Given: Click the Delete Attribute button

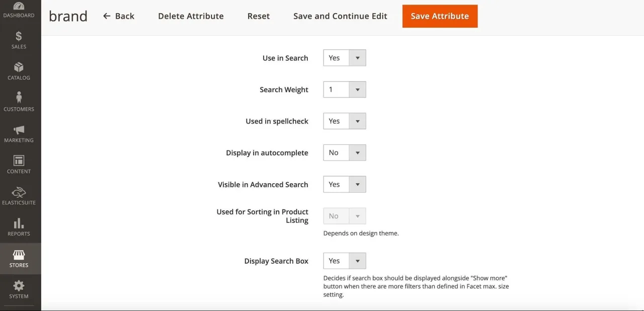Looking at the screenshot, I should pos(191,16).
